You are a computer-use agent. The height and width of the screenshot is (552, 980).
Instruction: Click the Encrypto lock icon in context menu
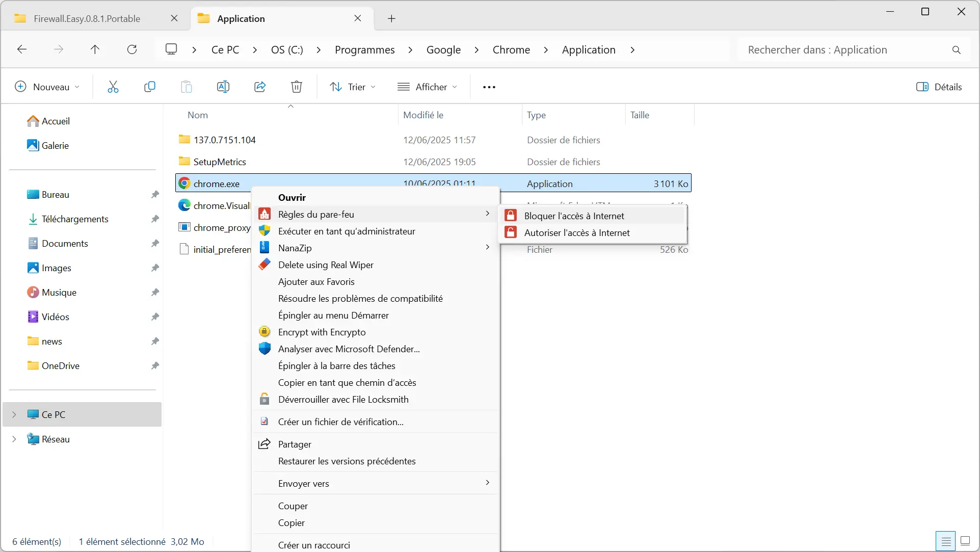pos(264,332)
